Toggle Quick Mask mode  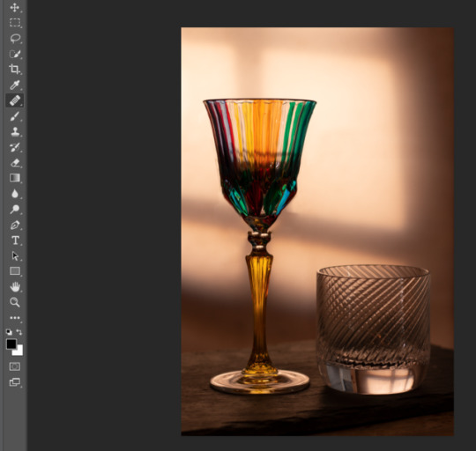(x=15, y=366)
